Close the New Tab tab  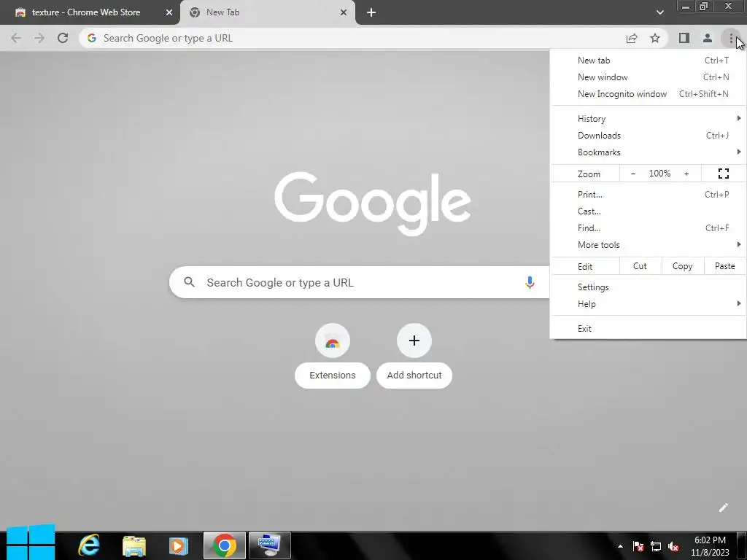344,12
